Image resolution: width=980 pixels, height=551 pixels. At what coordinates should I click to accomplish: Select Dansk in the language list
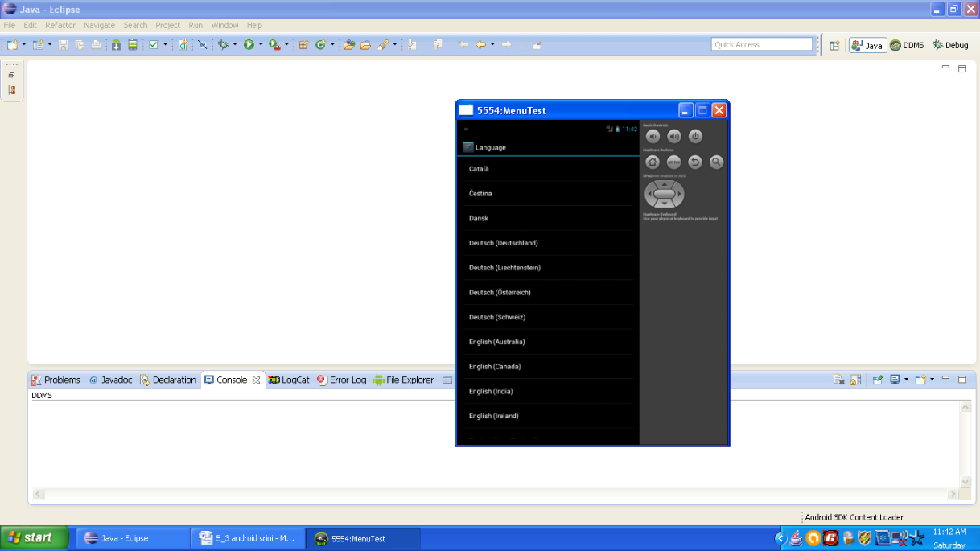click(548, 218)
